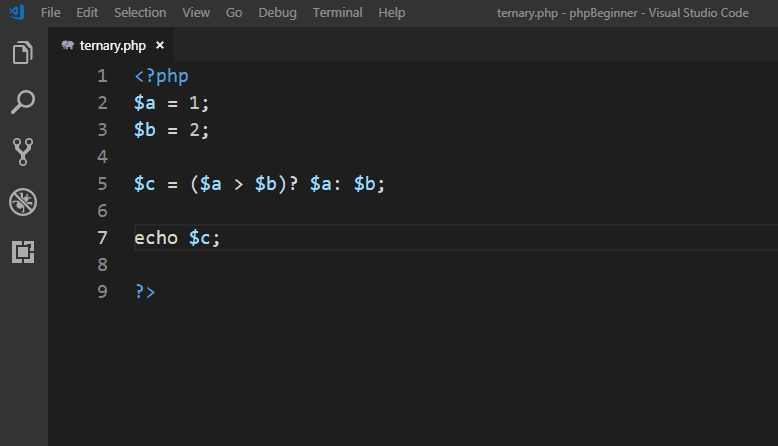
Task: Click line number 7 in gutter
Action: click(102, 238)
